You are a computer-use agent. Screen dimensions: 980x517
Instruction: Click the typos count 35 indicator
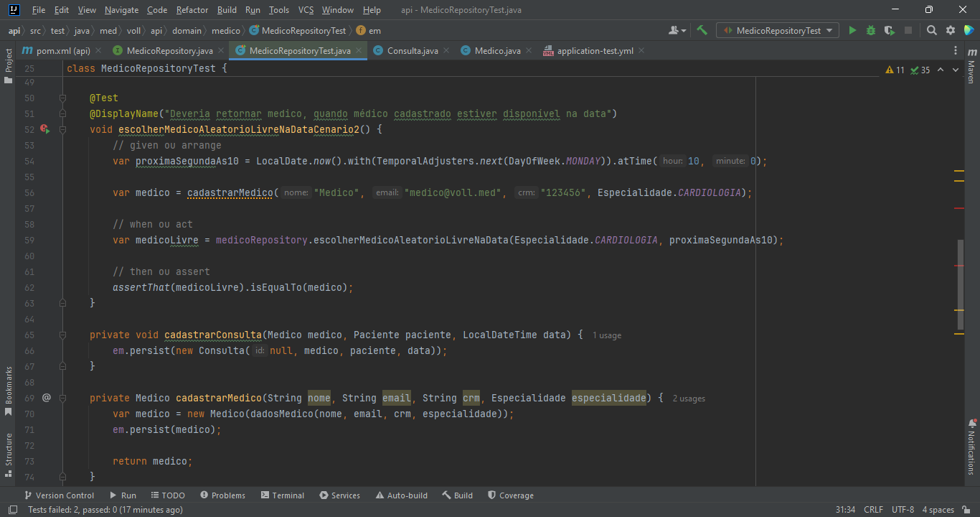point(920,70)
